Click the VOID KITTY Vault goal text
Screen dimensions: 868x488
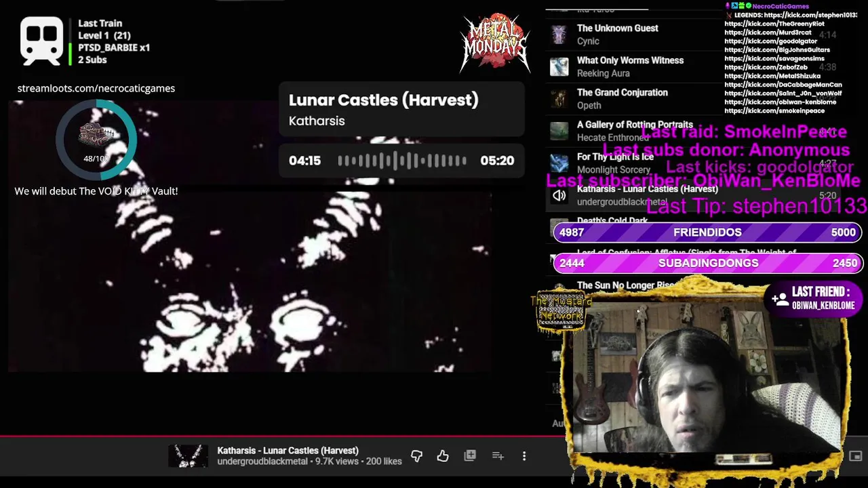coord(96,191)
